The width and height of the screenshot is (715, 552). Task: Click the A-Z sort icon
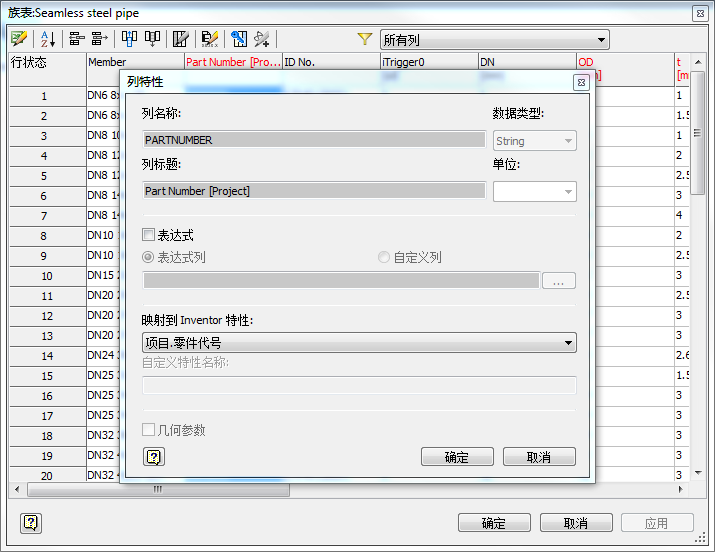pyautogui.click(x=48, y=39)
